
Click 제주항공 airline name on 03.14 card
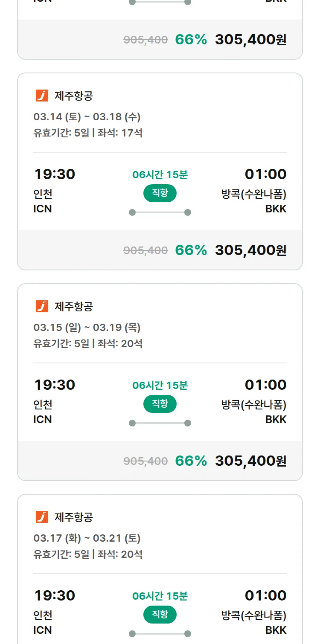(73, 96)
